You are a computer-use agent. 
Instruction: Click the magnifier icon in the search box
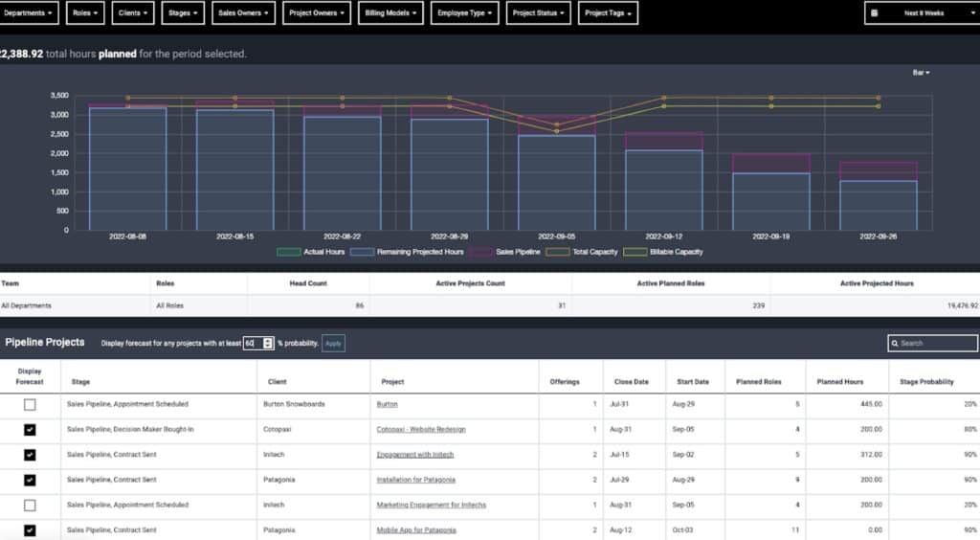coord(895,343)
